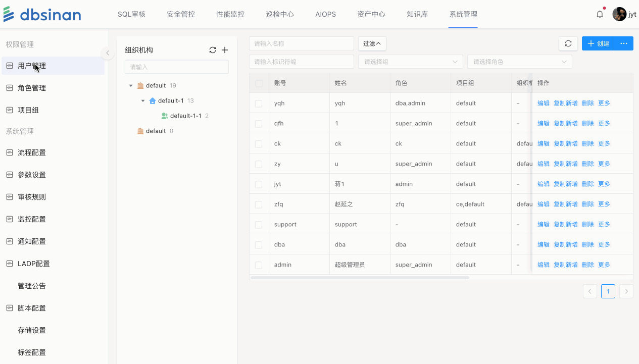The height and width of the screenshot is (364, 639).
Task: Toggle the select-all checkbox in table header
Action: tap(259, 83)
